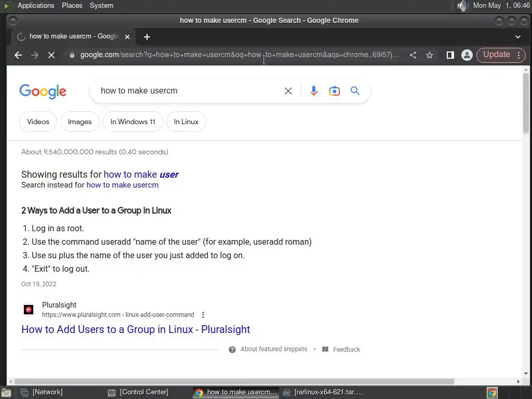Close the 'how to make usercm' tab

[x=127, y=37]
